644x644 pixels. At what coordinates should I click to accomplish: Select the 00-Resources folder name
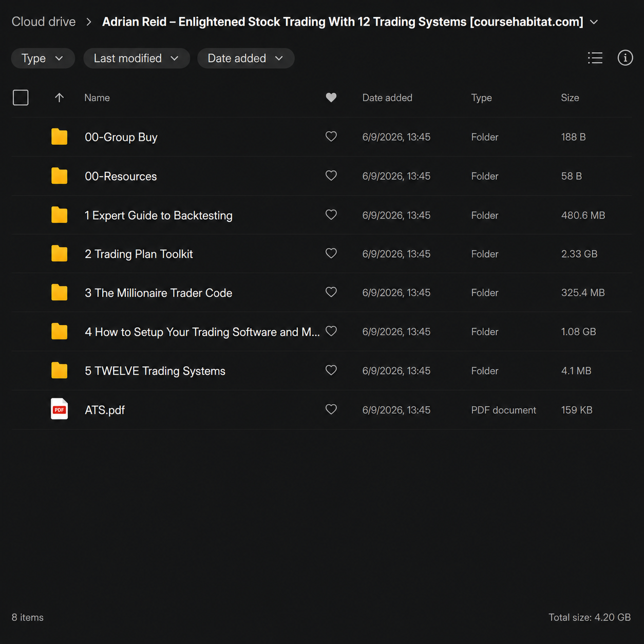point(121,176)
